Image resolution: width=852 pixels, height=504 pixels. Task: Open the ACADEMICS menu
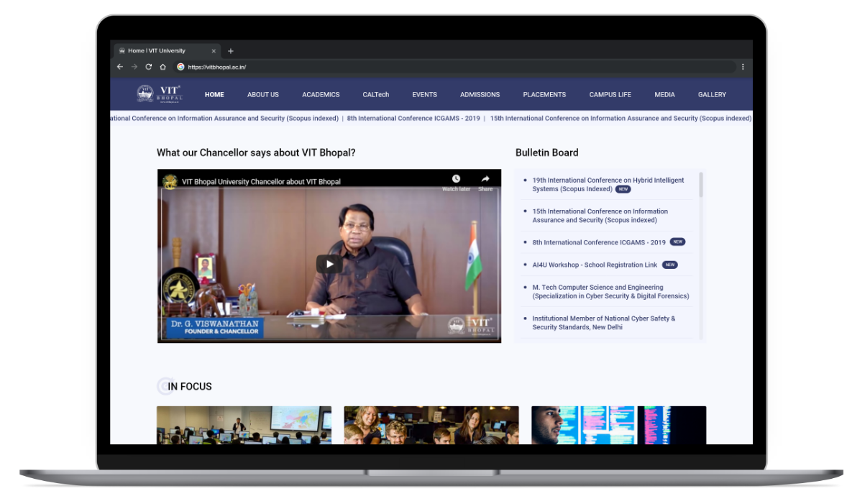coord(321,94)
